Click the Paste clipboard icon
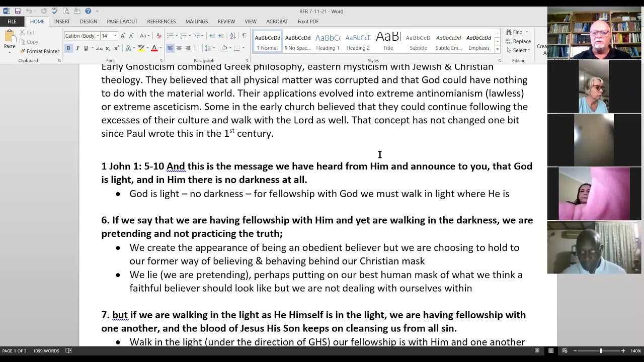The width and height of the screenshot is (644, 362). tap(10, 36)
